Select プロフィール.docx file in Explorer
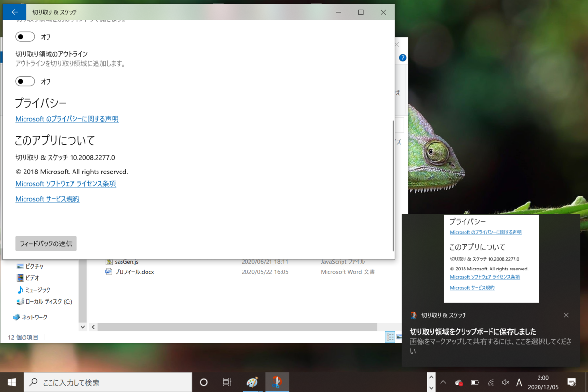This screenshot has width=588, height=392. pyautogui.click(x=134, y=272)
